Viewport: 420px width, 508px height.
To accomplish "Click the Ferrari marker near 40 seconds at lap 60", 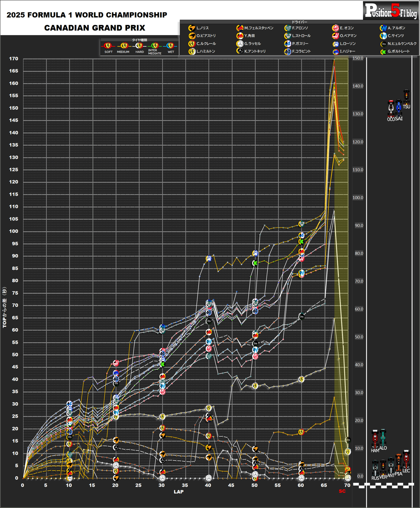I will (x=301, y=379).
